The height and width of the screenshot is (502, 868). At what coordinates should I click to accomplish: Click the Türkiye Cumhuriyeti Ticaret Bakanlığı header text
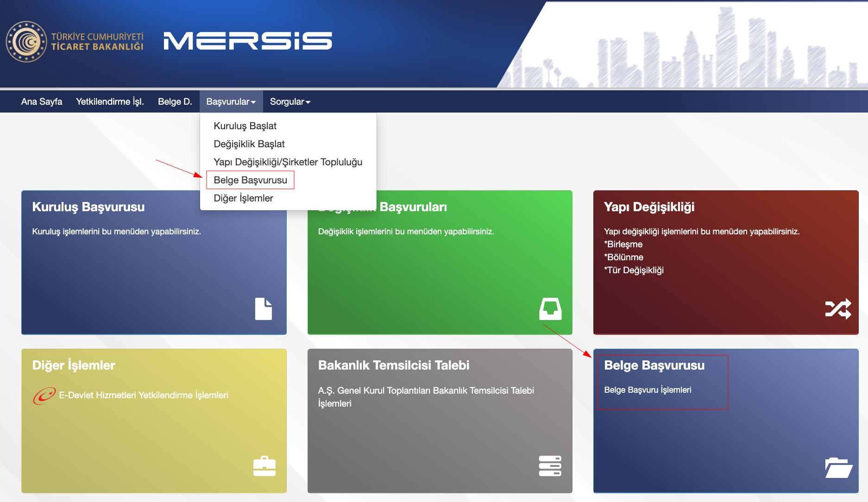pos(97,42)
